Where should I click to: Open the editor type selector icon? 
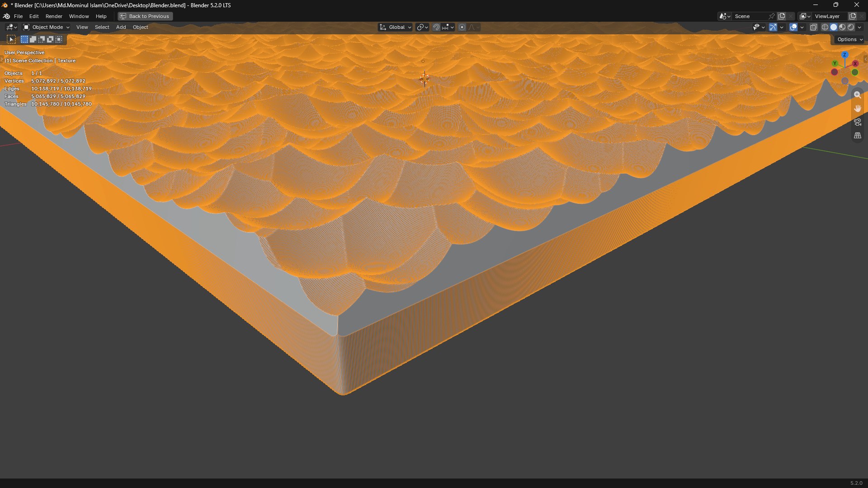coord(11,27)
